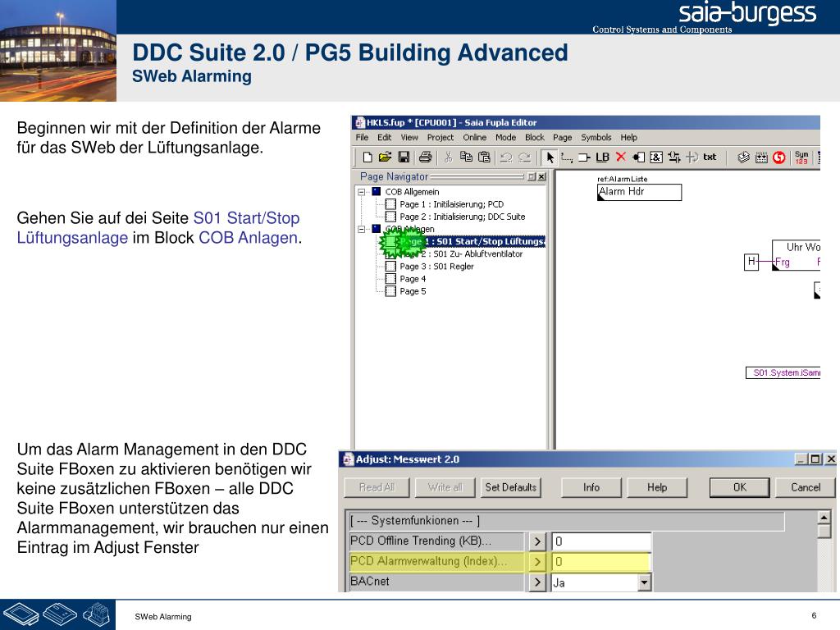Open the Block menu

tap(535, 138)
